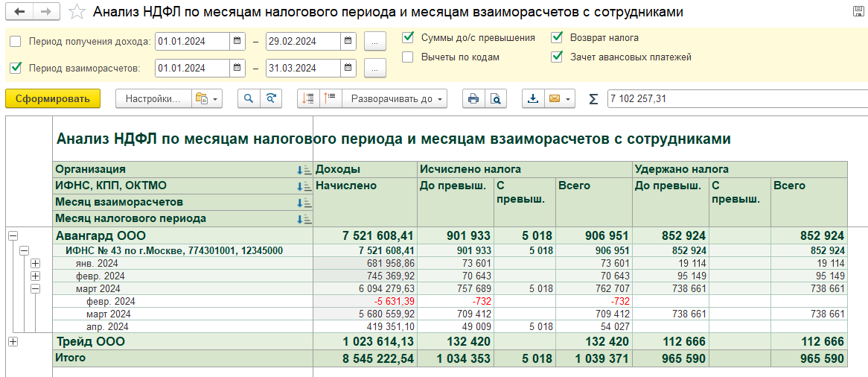Click sort icon in Месяц взаиморасчетов row
The image size is (868, 377).
tap(304, 203)
